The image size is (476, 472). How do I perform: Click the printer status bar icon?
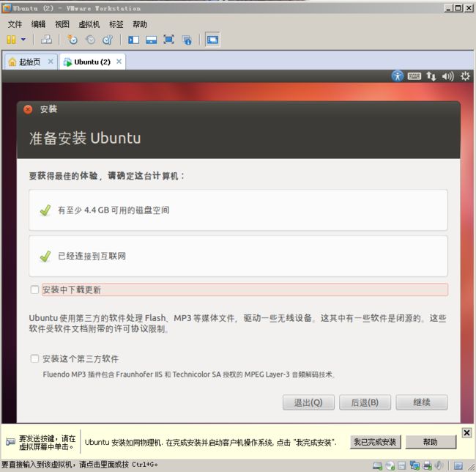point(427,465)
